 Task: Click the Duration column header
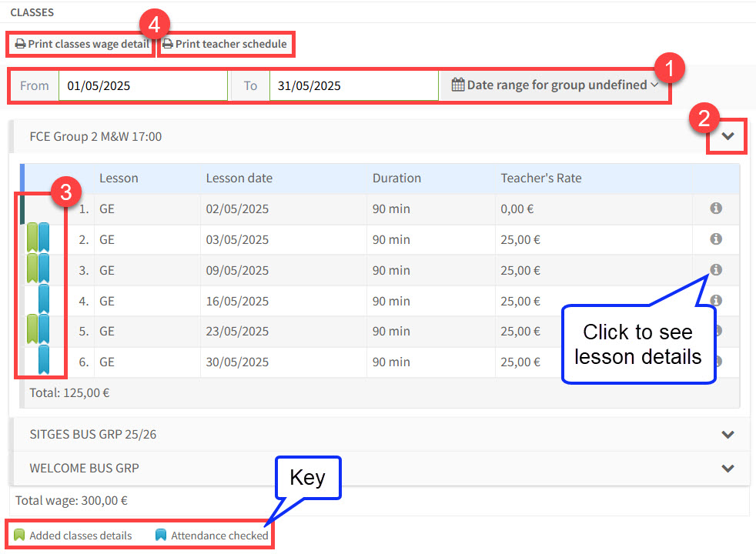(x=396, y=178)
